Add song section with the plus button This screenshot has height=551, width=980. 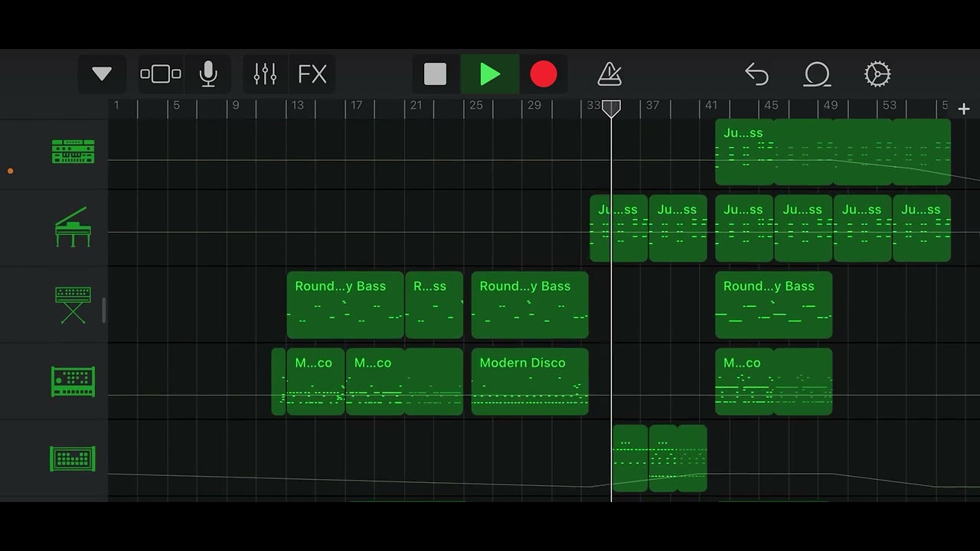pyautogui.click(x=964, y=109)
